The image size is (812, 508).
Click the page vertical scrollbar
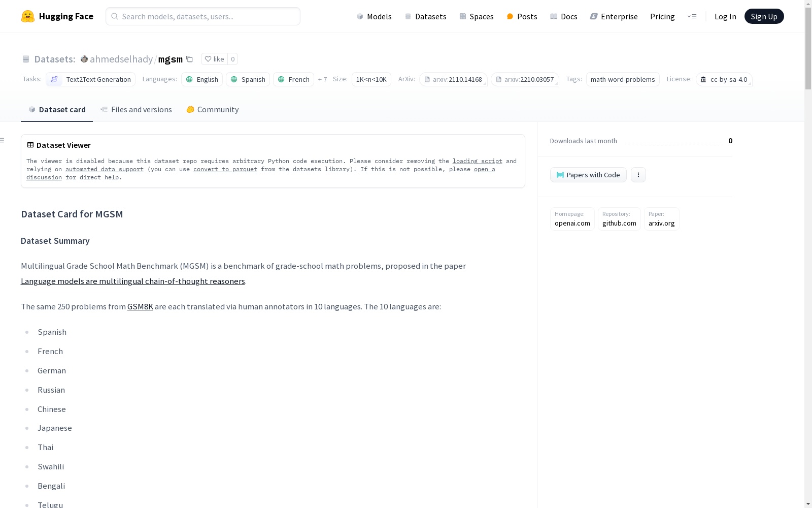(x=808, y=48)
